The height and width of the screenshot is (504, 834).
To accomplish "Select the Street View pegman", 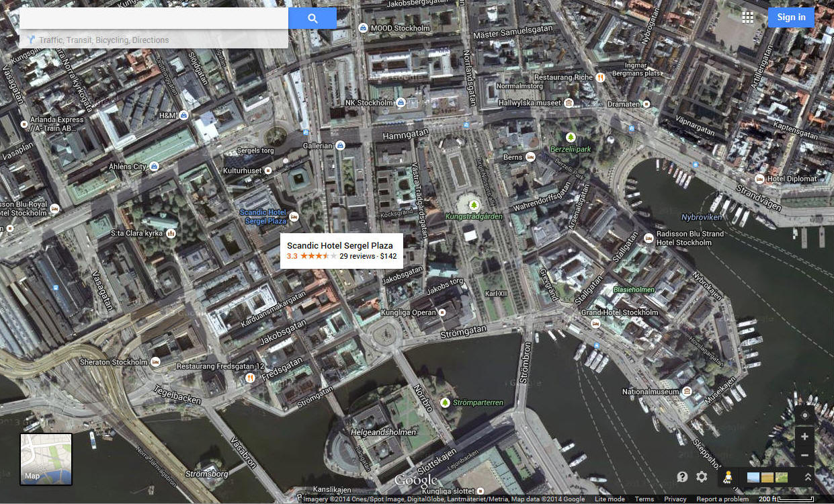I will (x=728, y=477).
